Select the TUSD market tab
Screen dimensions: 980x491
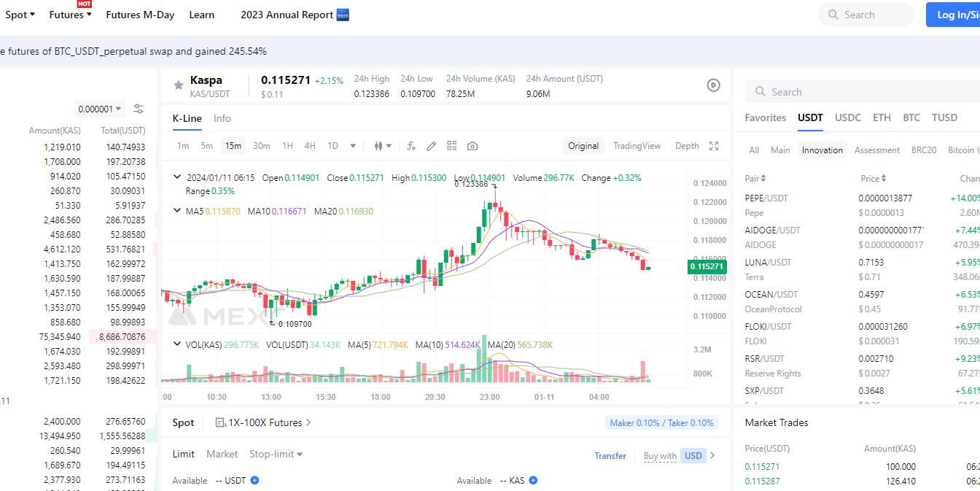[x=945, y=117]
